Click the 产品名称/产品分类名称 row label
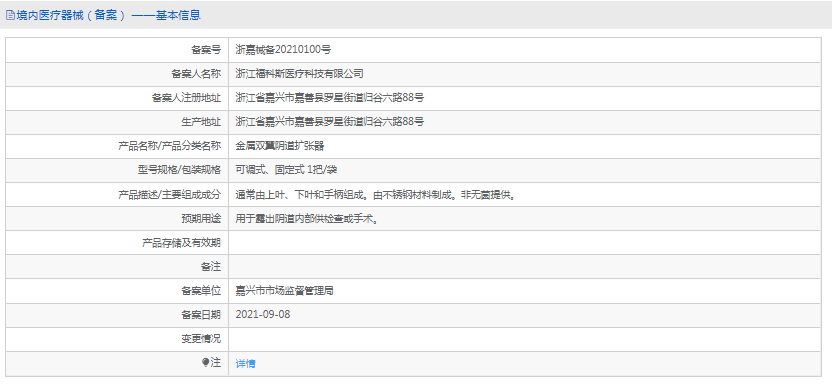 coord(169,146)
